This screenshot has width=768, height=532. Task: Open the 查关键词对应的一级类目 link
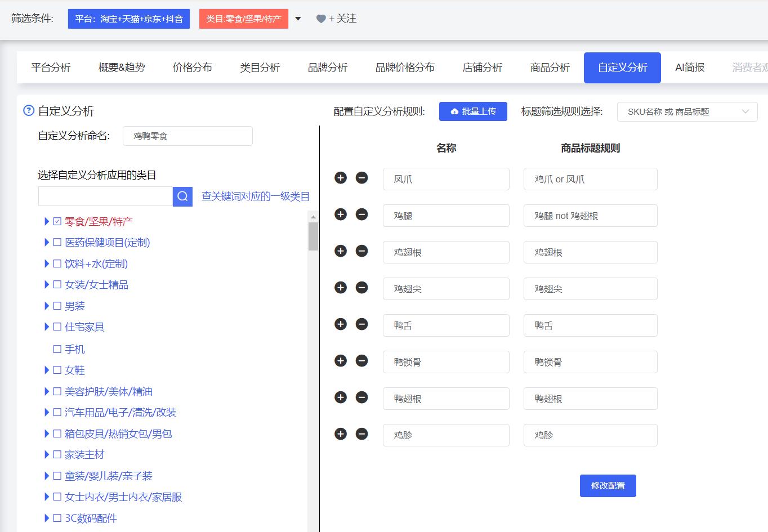tap(256, 196)
